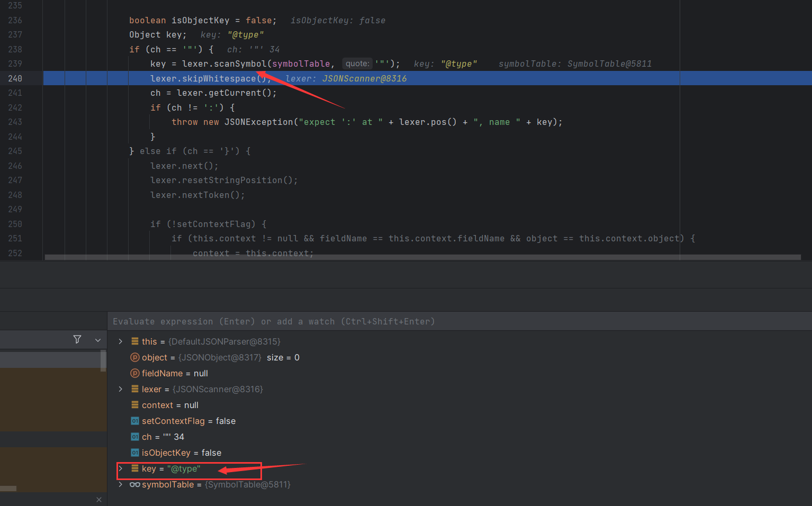Expand the 'this' variable node
The width and height of the screenshot is (812, 506).
121,341
